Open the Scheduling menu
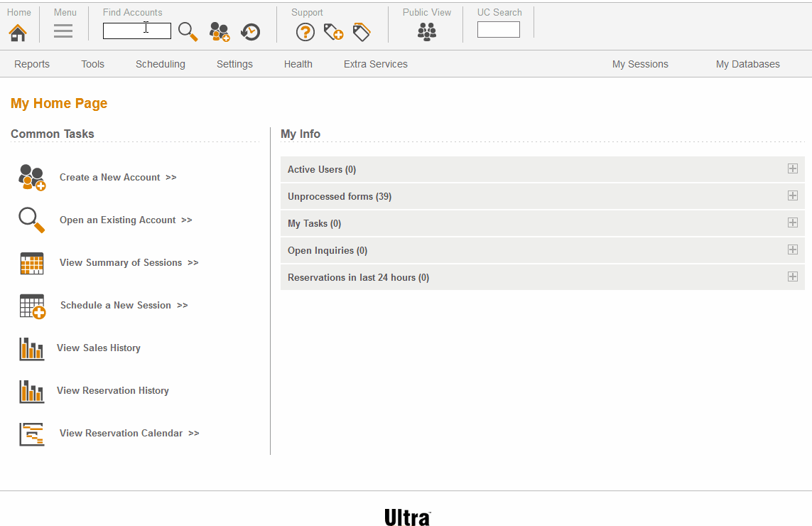812x526 pixels. tap(161, 64)
